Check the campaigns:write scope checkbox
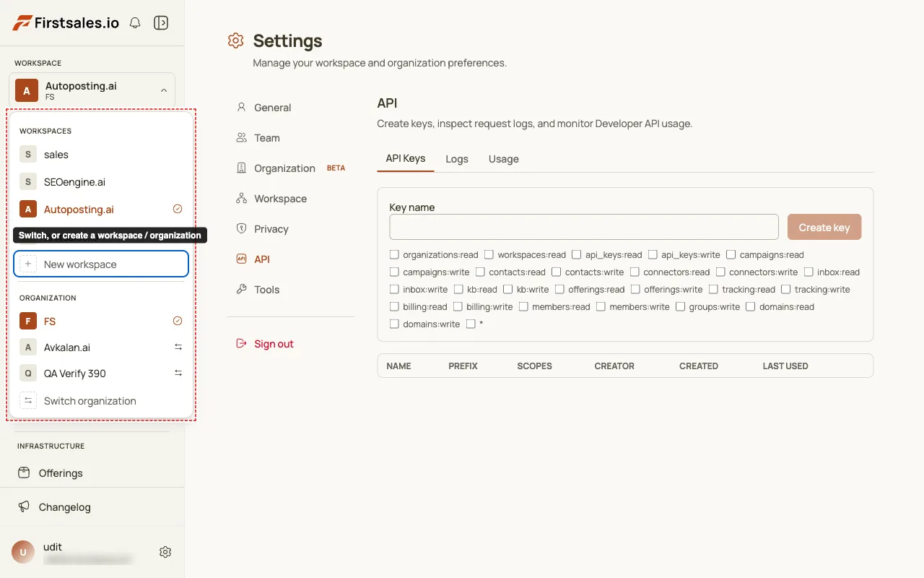 coord(394,272)
